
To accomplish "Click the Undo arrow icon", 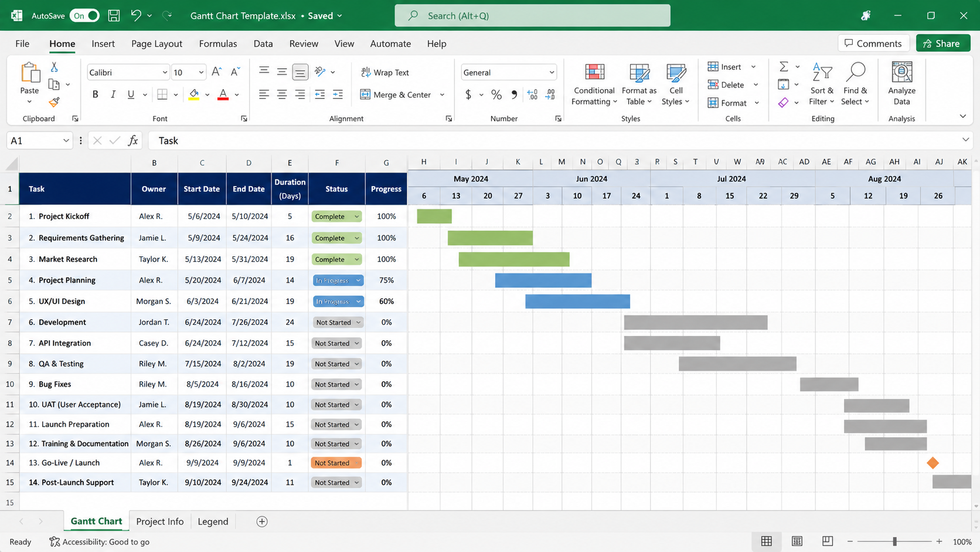I will [136, 16].
